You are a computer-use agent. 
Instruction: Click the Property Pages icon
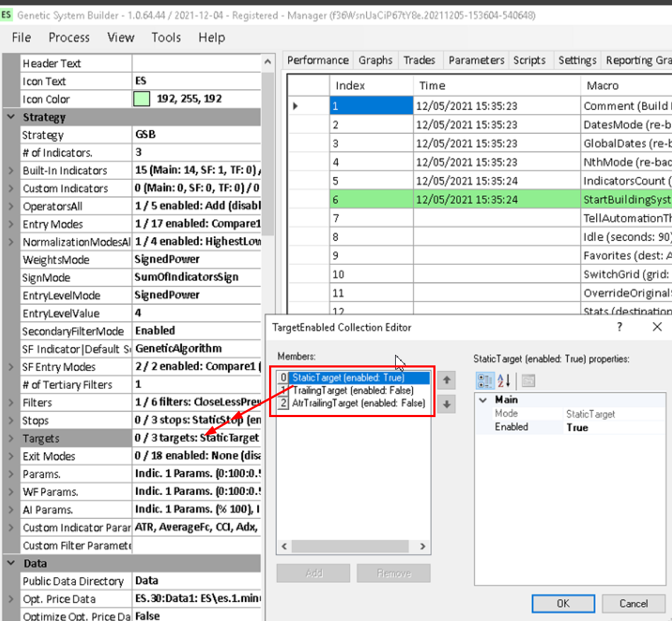(528, 380)
